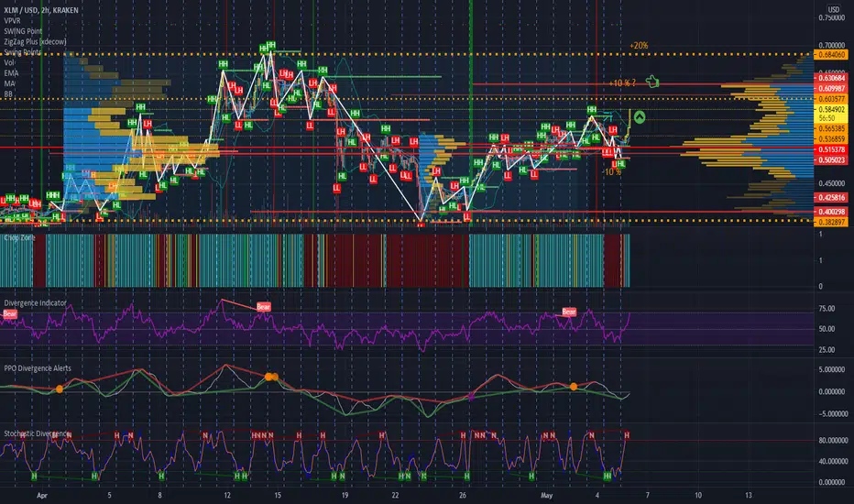Click the May label on time axis
The height and width of the screenshot is (504, 854).
pyautogui.click(x=546, y=495)
